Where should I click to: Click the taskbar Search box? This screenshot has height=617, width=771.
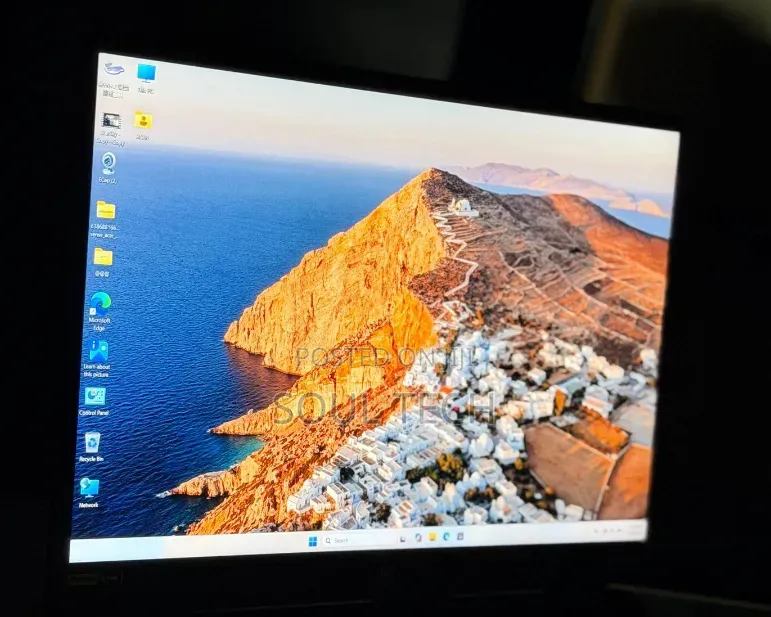click(x=357, y=540)
